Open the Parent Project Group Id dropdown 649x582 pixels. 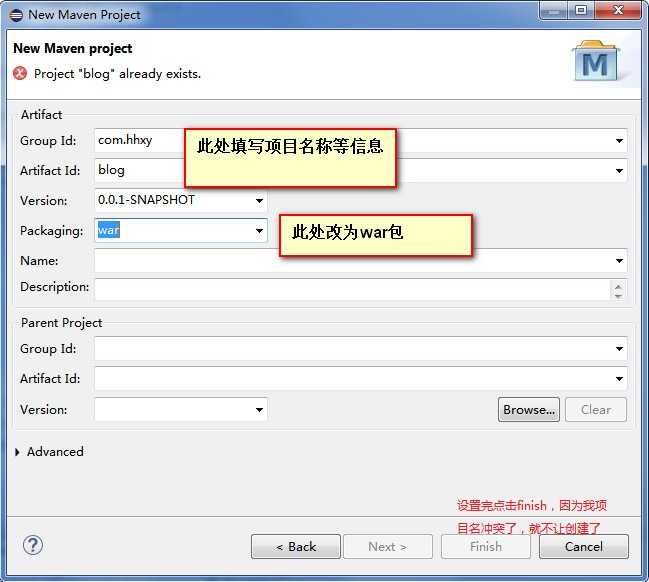click(619, 349)
